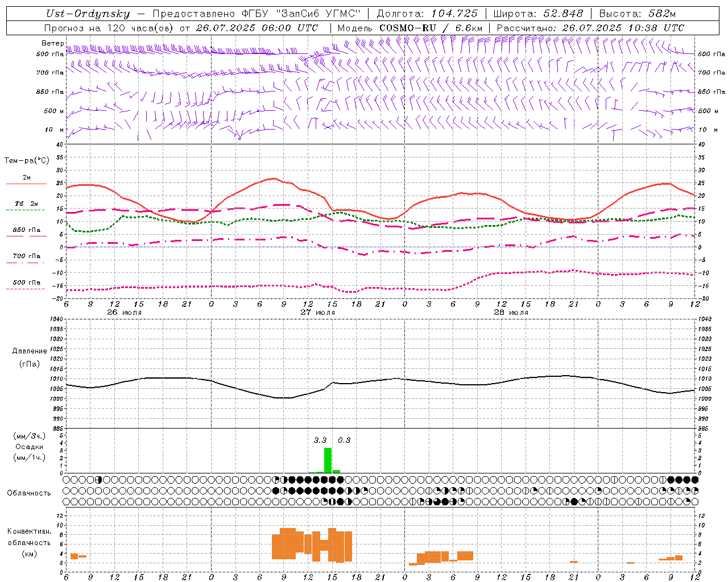Click the 3.3 precipitation amount label
Screen dimensions: 728x582
320,440
